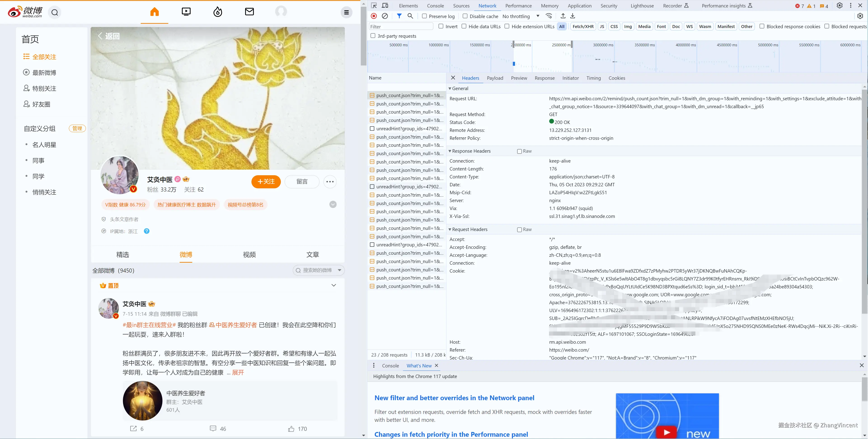Click the network request Filter input field
Screen dimensions: 868x439
tap(400, 27)
